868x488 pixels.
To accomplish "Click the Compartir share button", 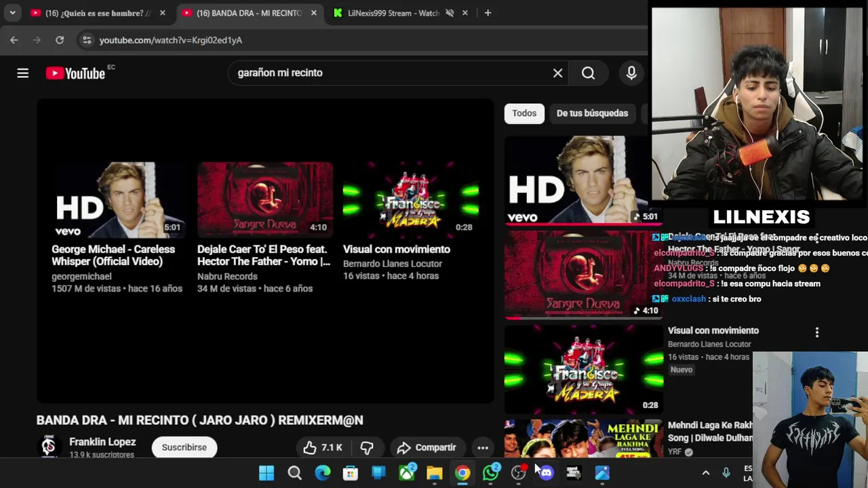I will (427, 447).
